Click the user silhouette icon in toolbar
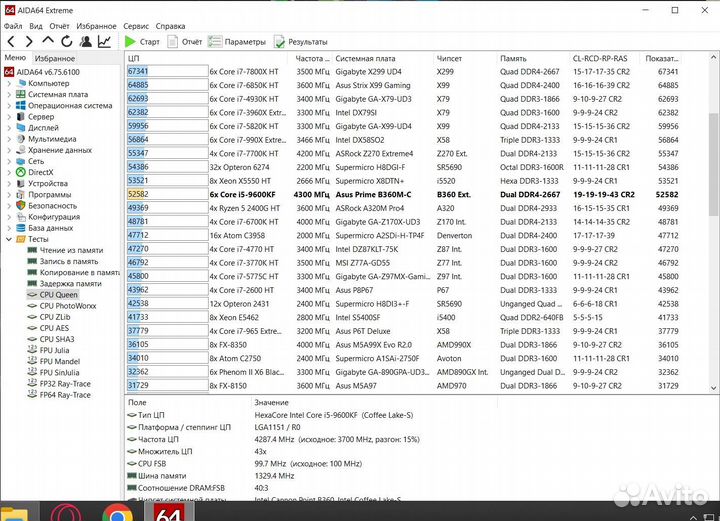 click(x=85, y=42)
